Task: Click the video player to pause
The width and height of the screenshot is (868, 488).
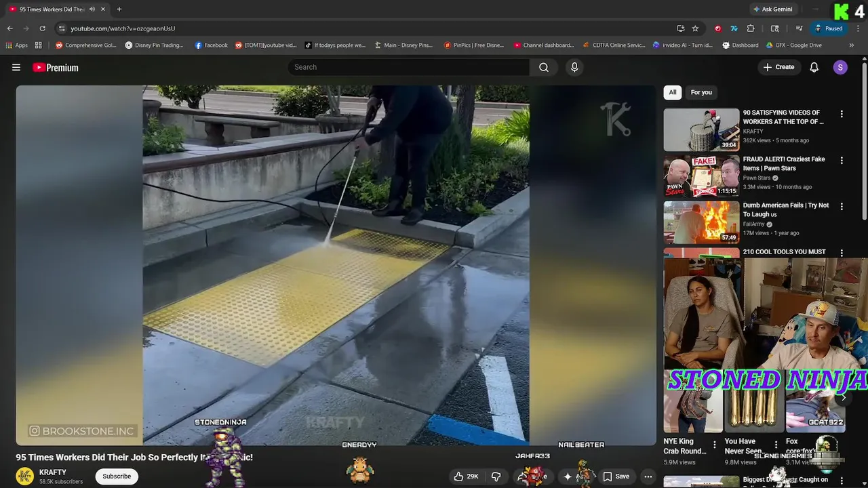Action: [x=336, y=265]
